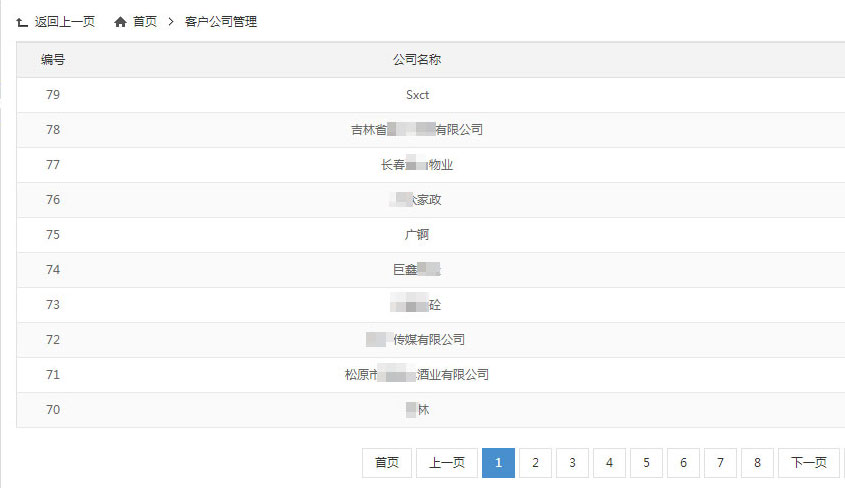Click the active page 1 button
The width and height of the screenshot is (845, 488).
coord(498,462)
